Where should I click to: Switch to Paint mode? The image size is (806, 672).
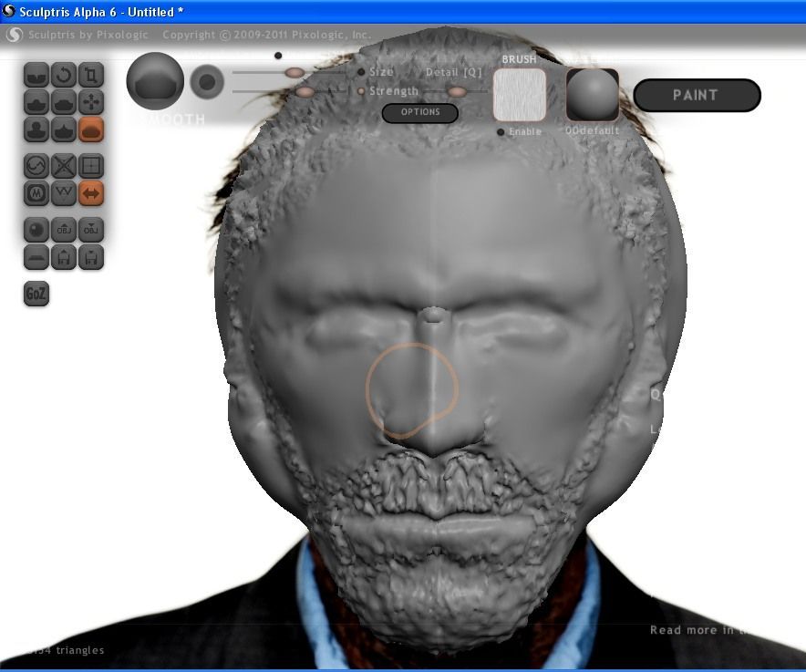click(696, 94)
